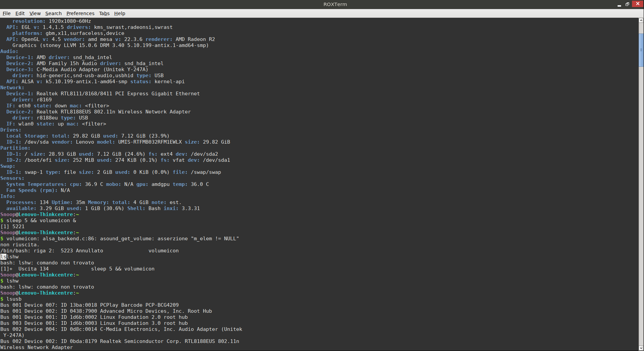This screenshot has height=351, width=644.
Task: Click the 'wlan0' interface name
Action: coord(26,124)
